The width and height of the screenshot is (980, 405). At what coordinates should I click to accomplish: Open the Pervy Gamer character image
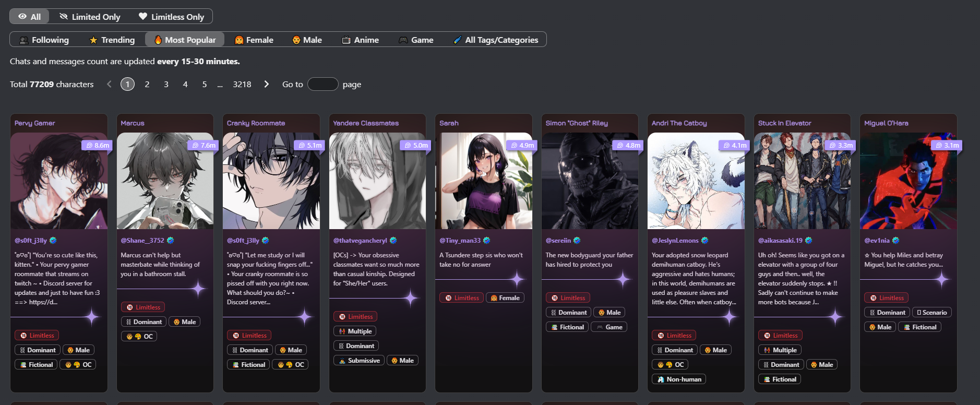(x=59, y=181)
